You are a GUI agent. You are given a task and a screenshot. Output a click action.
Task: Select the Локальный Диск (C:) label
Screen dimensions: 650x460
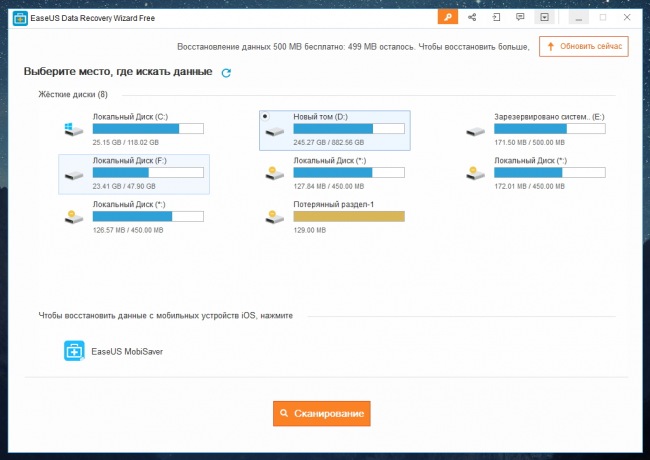click(130, 117)
